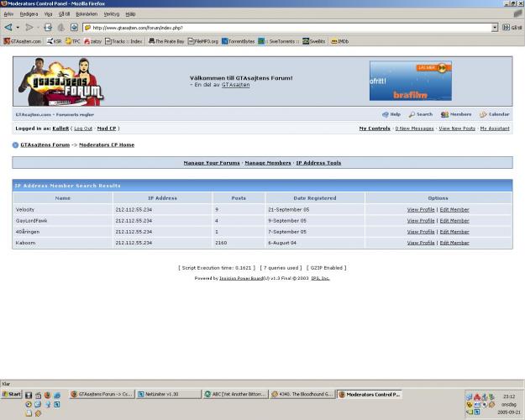
Task: Click the Log Out link
Action: tap(82, 129)
